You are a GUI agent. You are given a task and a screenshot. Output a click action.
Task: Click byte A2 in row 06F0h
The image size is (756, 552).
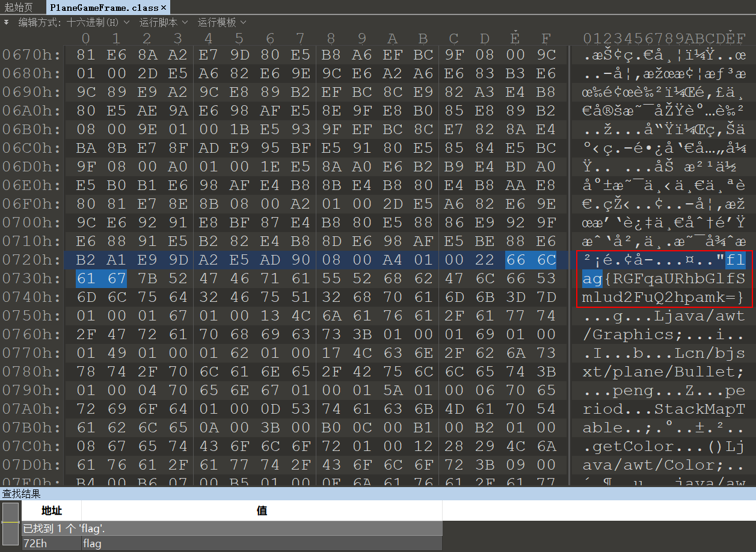[x=300, y=204]
